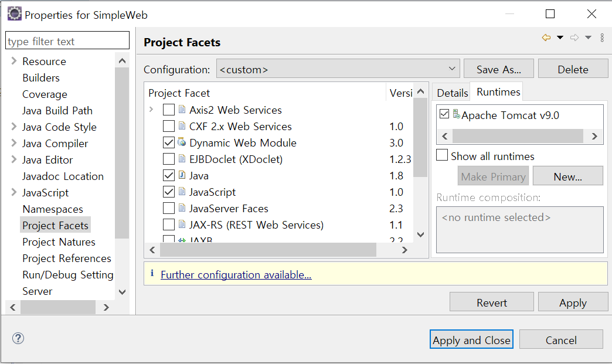Uncheck the Java facet checkbox

tap(169, 175)
